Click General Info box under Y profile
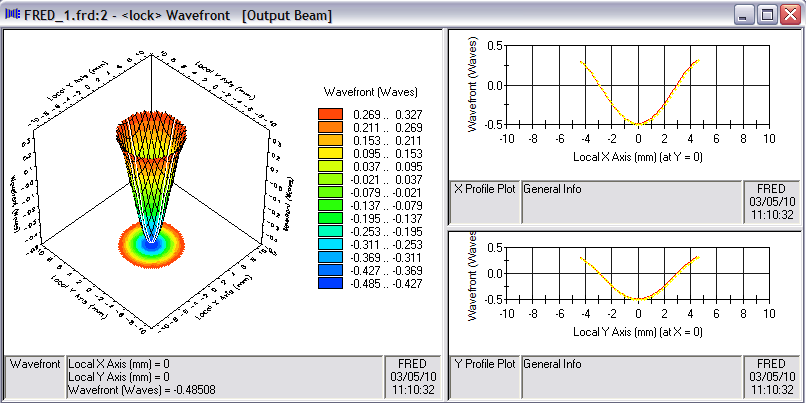The image size is (806, 403). coord(631,378)
